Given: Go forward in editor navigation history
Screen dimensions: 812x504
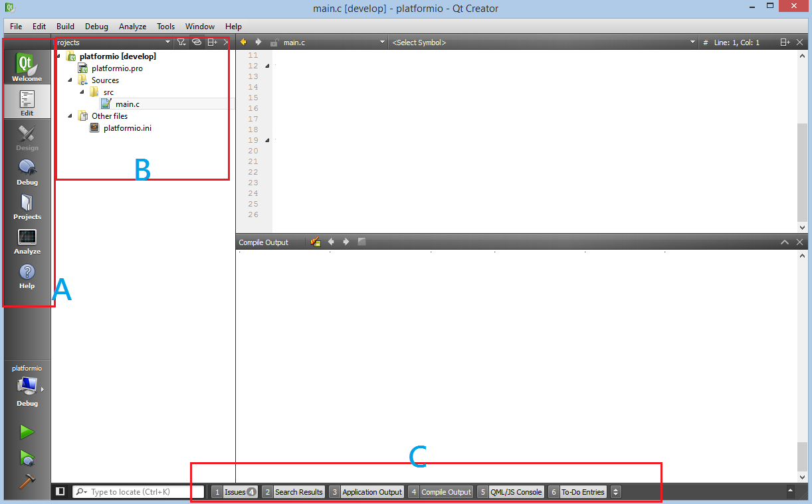Looking at the screenshot, I should (x=258, y=42).
